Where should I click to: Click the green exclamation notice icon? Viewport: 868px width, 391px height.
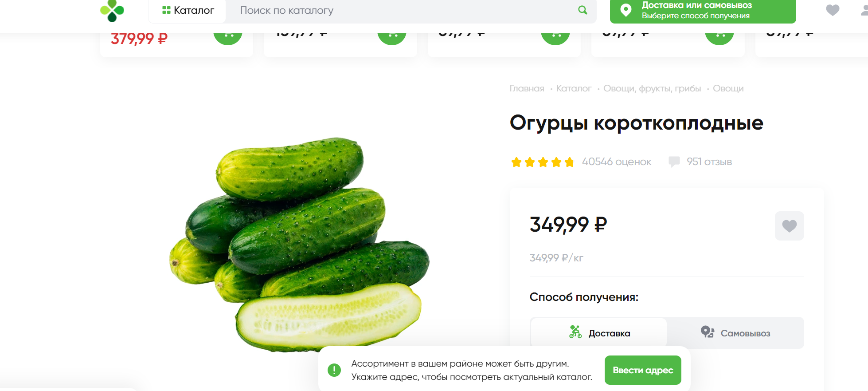point(334,370)
